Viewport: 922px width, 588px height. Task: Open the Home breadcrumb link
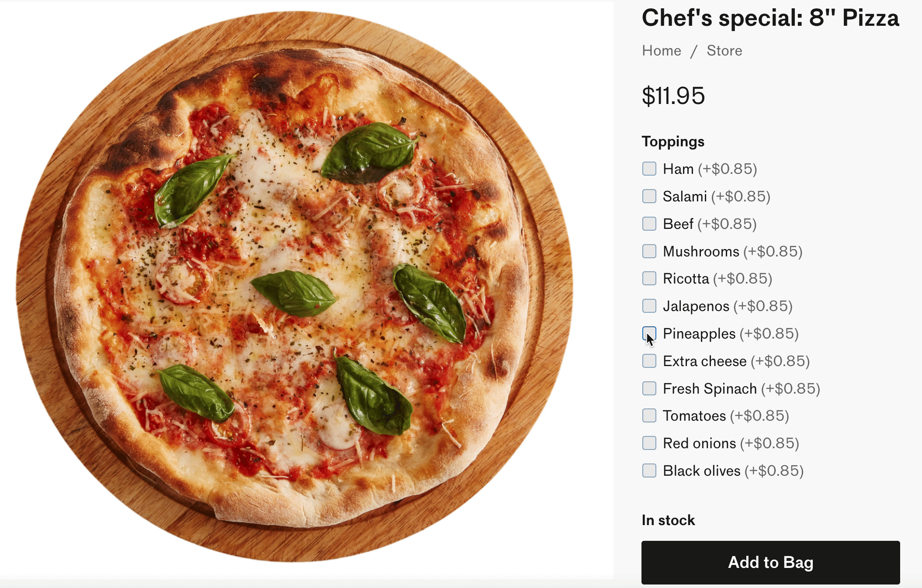pyautogui.click(x=661, y=51)
